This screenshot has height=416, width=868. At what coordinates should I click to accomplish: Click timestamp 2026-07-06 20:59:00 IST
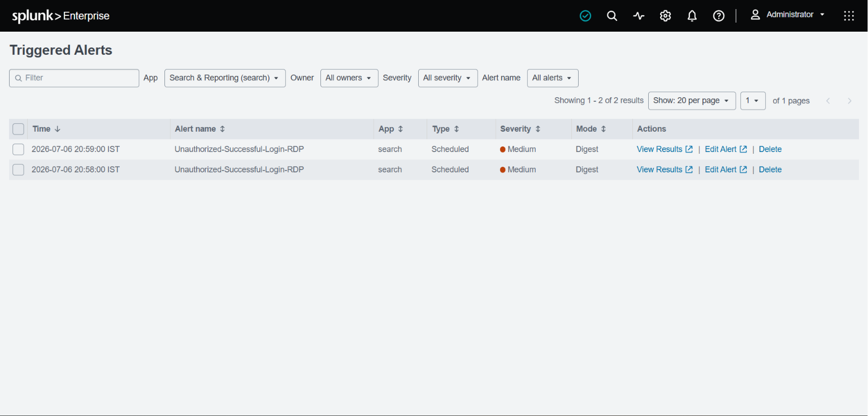pyautogui.click(x=76, y=149)
